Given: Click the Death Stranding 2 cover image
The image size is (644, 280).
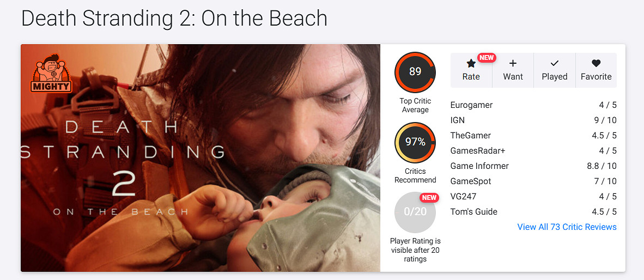Looking at the screenshot, I should click(x=201, y=158).
